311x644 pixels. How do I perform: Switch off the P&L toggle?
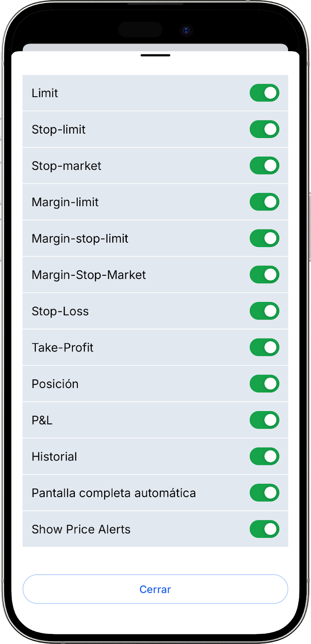[x=264, y=420]
